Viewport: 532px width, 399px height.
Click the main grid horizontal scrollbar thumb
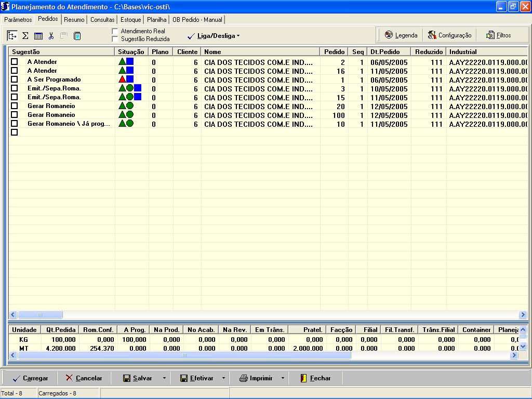click(40, 315)
